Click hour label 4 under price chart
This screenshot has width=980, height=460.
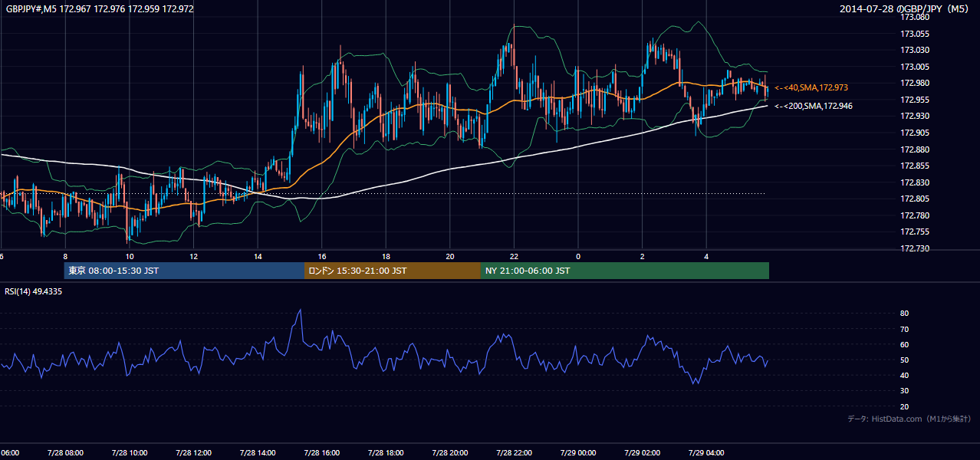tap(706, 257)
